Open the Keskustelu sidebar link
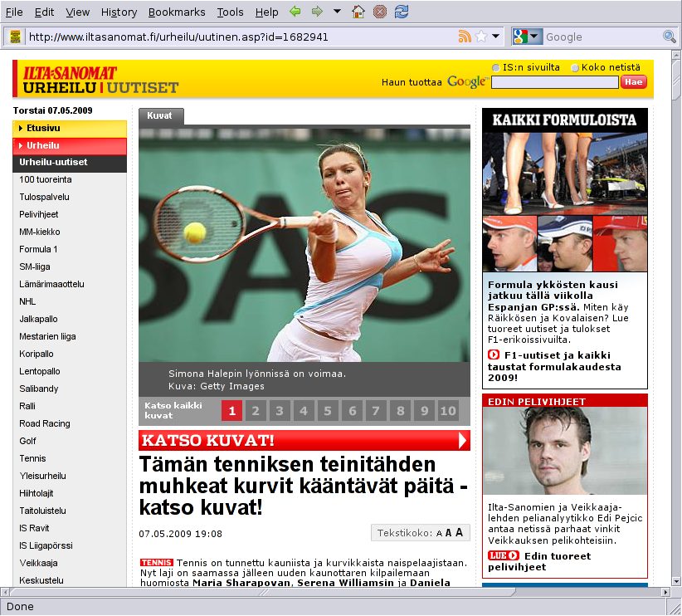This screenshot has width=682, height=616. click(41, 579)
